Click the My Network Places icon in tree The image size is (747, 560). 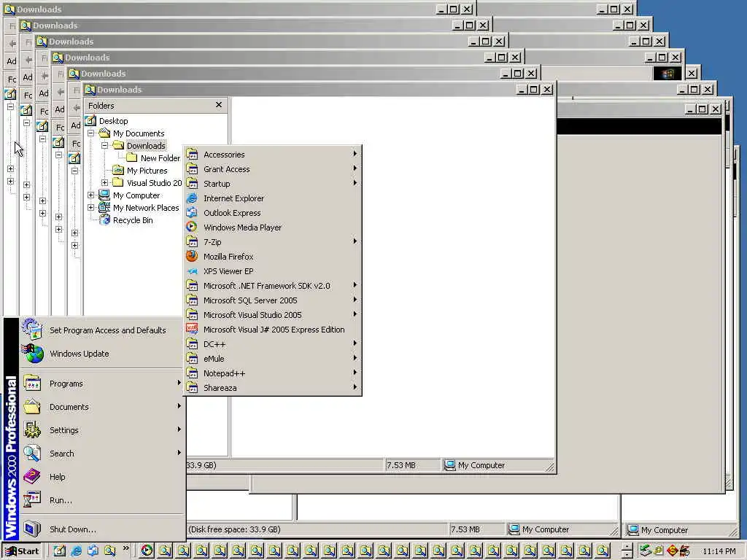(x=104, y=208)
